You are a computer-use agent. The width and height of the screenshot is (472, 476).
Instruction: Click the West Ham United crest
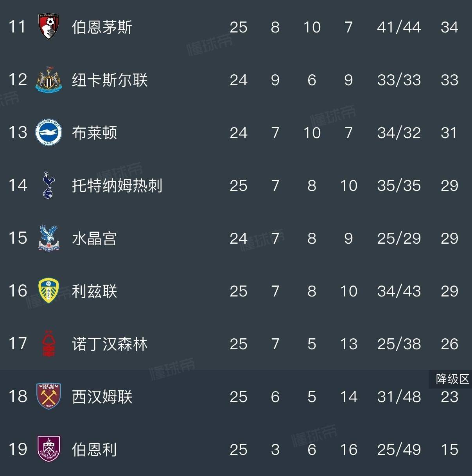[x=48, y=396]
